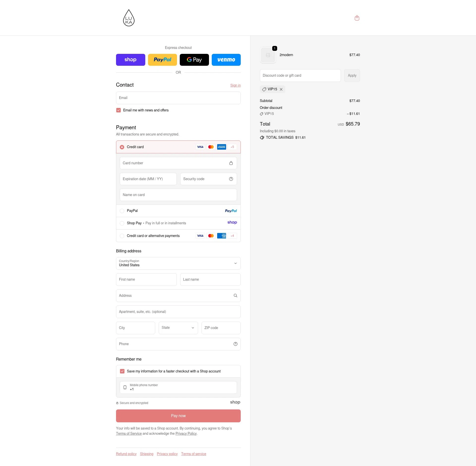This screenshot has width=476, height=466.
Task: Click the Sign in link
Action: [x=235, y=85]
